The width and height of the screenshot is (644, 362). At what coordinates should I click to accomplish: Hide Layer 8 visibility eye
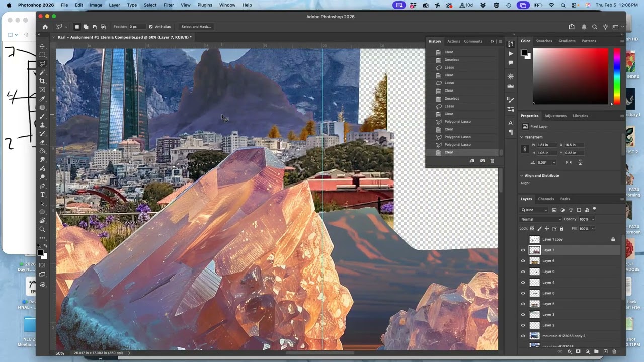pos(523,293)
